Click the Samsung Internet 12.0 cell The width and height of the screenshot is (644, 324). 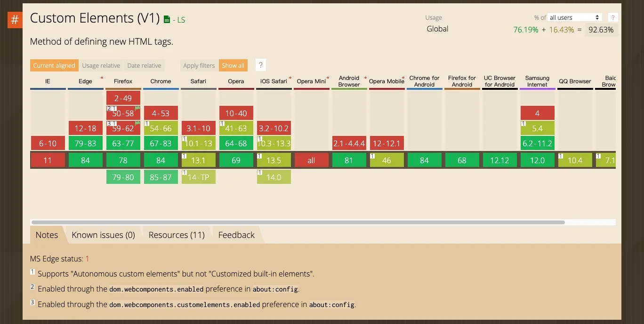point(537,160)
